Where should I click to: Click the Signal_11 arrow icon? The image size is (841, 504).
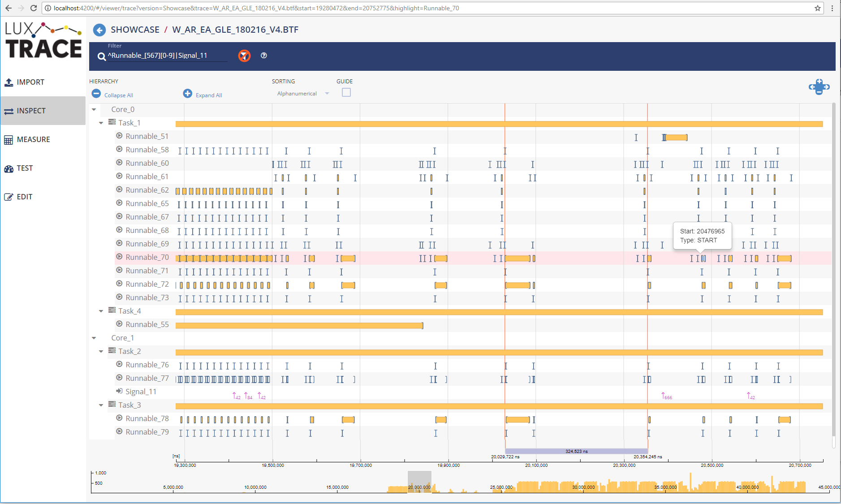[x=119, y=391]
